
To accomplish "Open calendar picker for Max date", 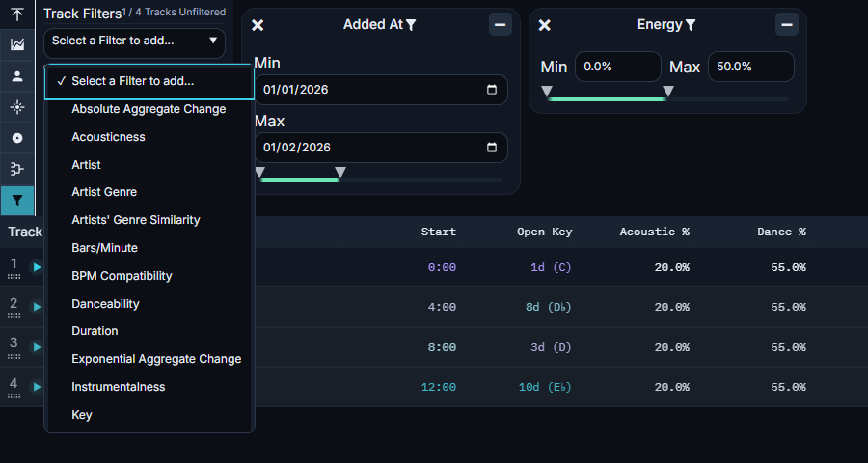I will [x=492, y=148].
